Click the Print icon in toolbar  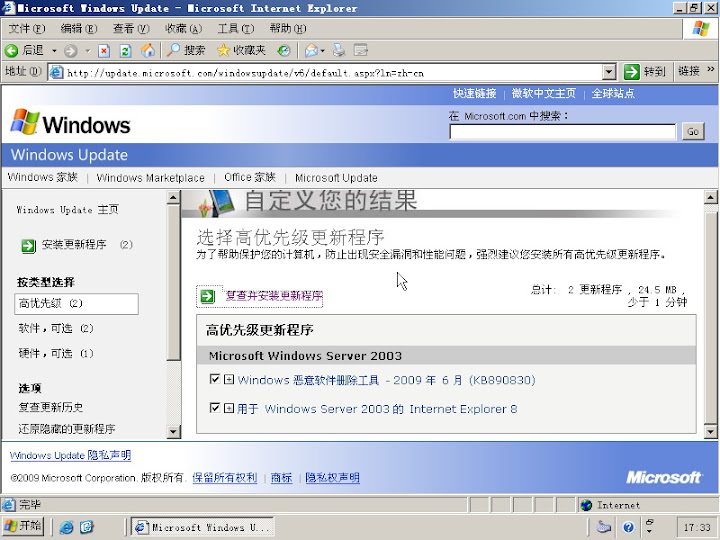339,50
